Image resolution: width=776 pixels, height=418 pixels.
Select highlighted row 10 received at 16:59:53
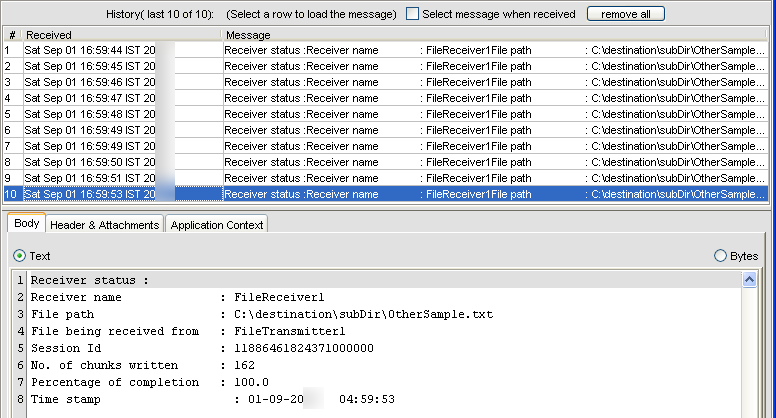[x=386, y=194]
